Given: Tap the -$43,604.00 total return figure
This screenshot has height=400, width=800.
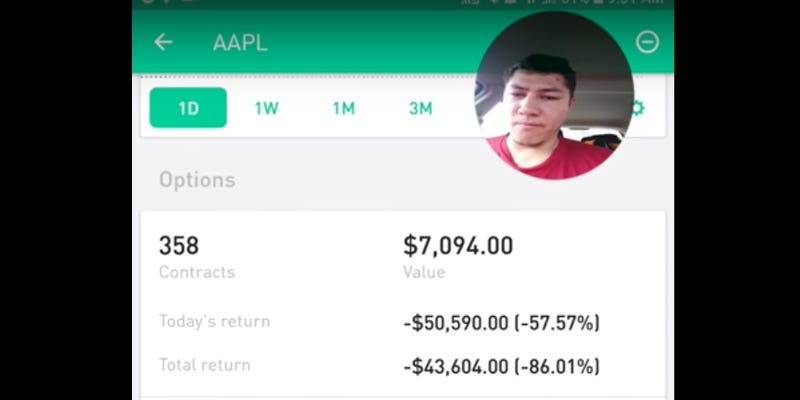Looking at the screenshot, I should click(456, 367).
